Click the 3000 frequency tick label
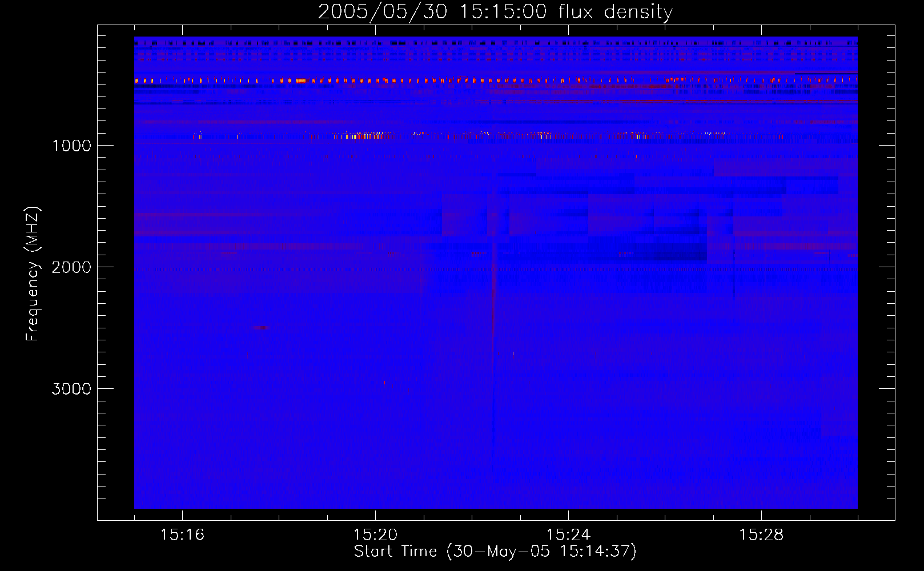This screenshot has height=571, width=924. 71,389
